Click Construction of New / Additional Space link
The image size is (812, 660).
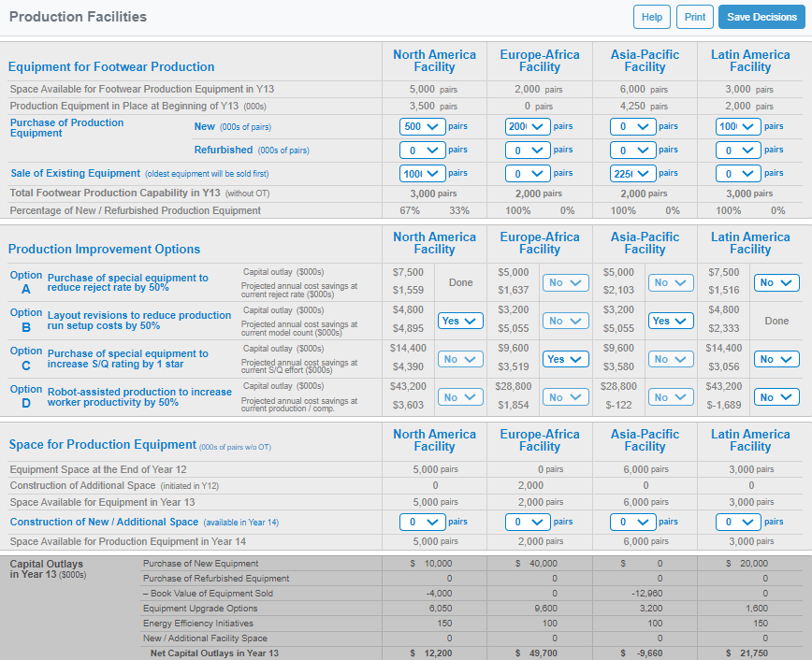(x=104, y=522)
